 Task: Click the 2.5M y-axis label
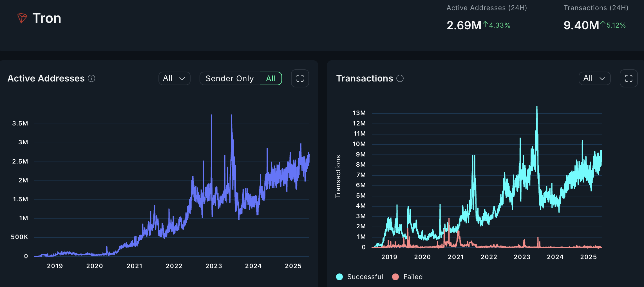point(20,161)
